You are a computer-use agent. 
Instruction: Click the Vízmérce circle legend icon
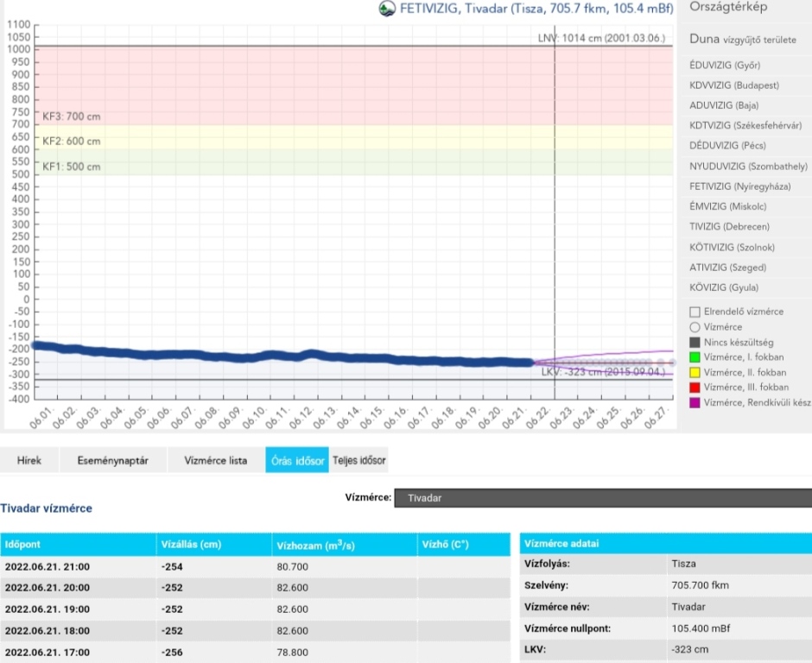(x=695, y=327)
